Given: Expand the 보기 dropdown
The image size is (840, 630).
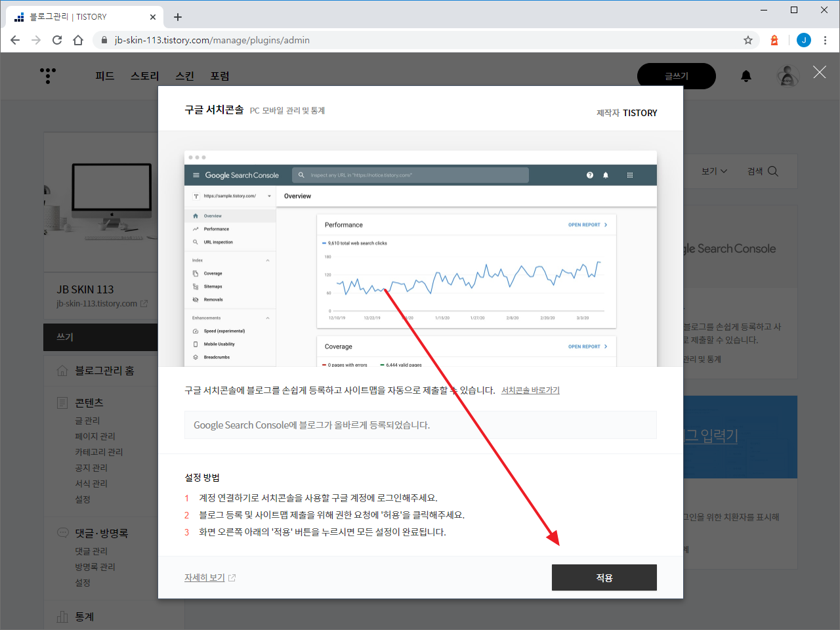Looking at the screenshot, I should click(x=714, y=171).
